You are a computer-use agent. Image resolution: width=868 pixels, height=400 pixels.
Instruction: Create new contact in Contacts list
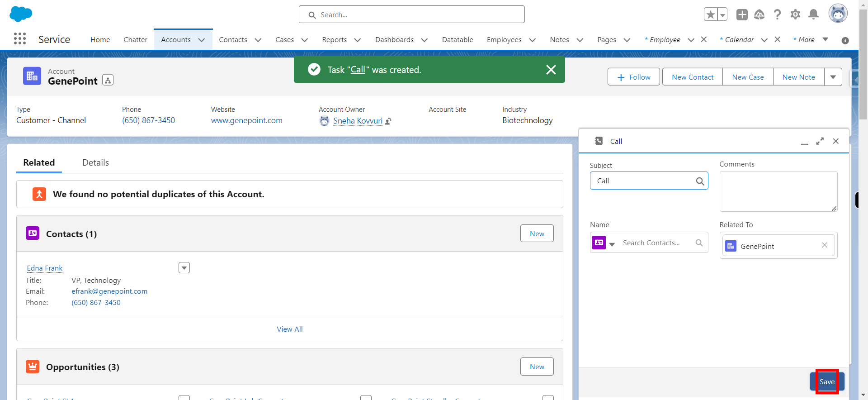pyautogui.click(x=537, y=233)
